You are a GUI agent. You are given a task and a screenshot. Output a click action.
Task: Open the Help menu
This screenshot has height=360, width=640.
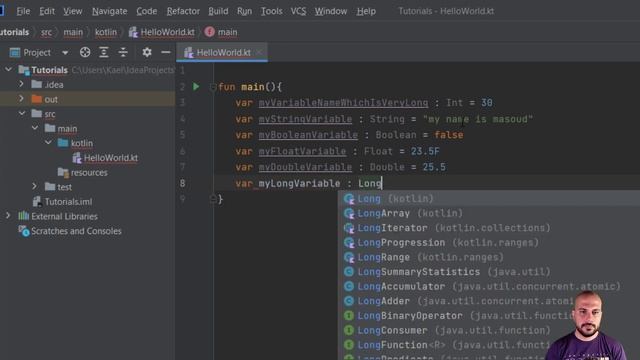366,11
